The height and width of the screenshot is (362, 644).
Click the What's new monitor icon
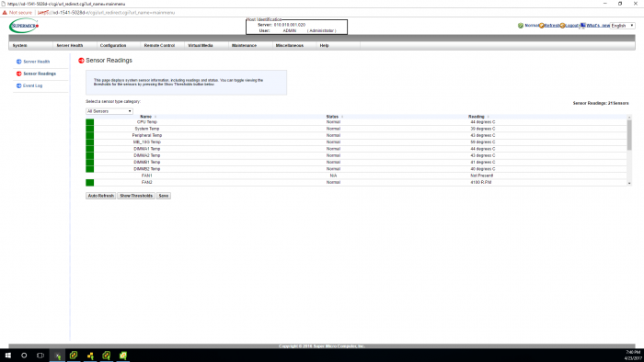(x=582, y=26)
